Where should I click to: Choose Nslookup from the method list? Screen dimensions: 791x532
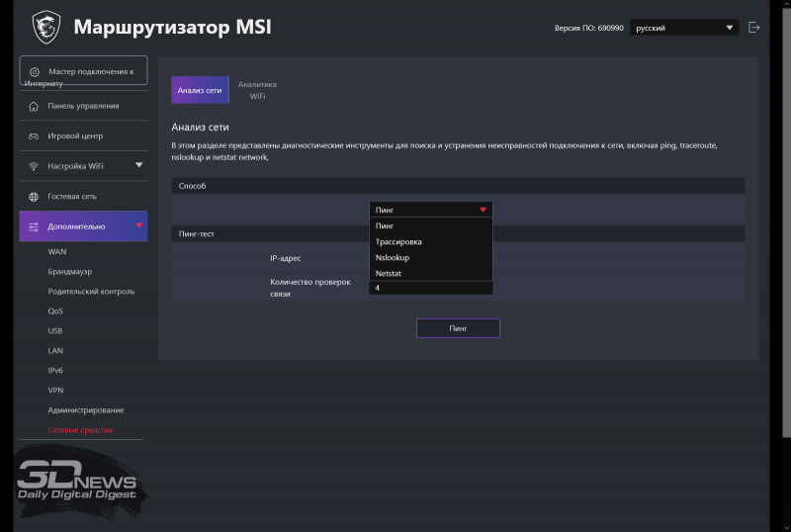coord(431,257)
